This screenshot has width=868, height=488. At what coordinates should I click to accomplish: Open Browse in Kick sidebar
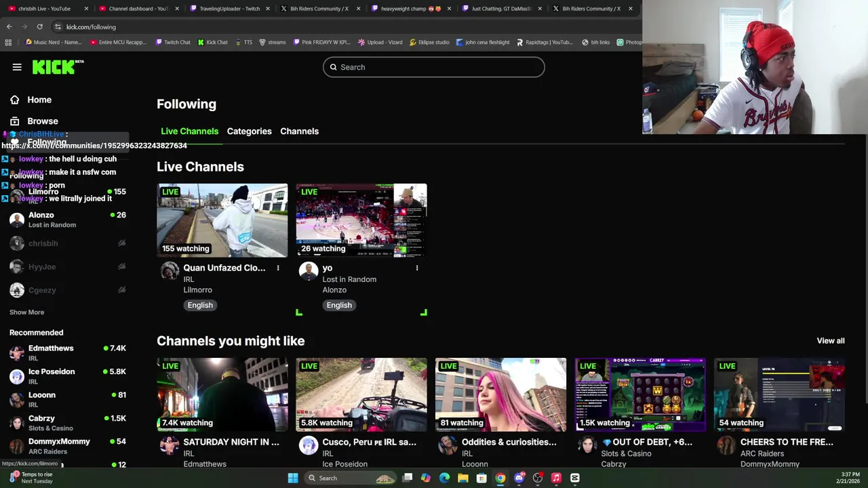click(x=42, y=121)
